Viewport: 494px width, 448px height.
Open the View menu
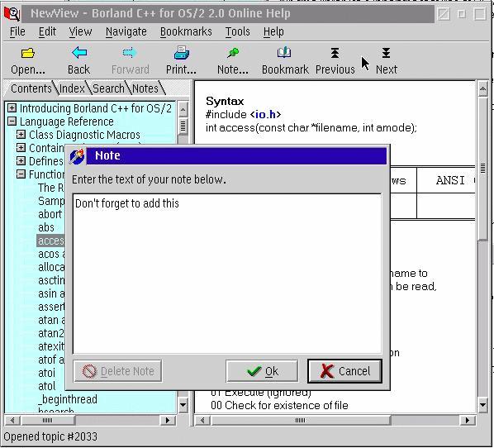pyautogui.click(x=80, y=31)
